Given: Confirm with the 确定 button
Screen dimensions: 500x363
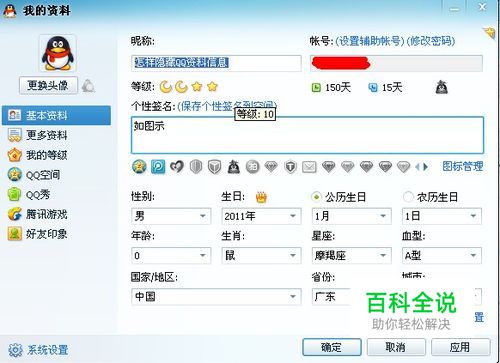Looking at the screenshot, I should click(332, 347).
